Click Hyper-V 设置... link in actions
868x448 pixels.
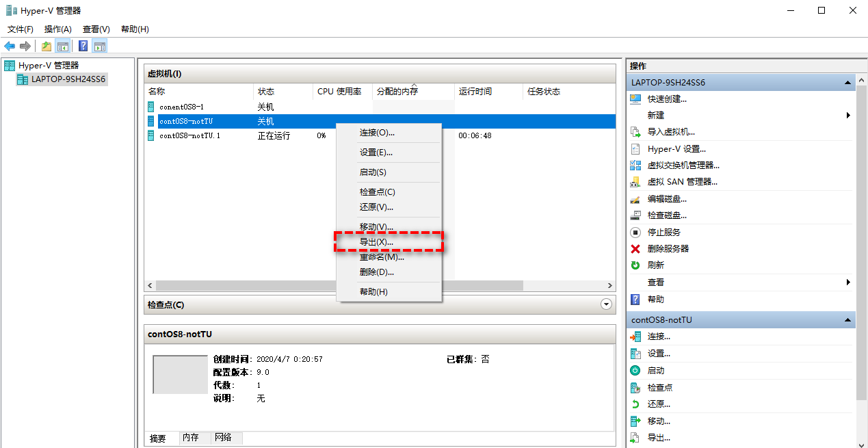click(x=676, y=149)
